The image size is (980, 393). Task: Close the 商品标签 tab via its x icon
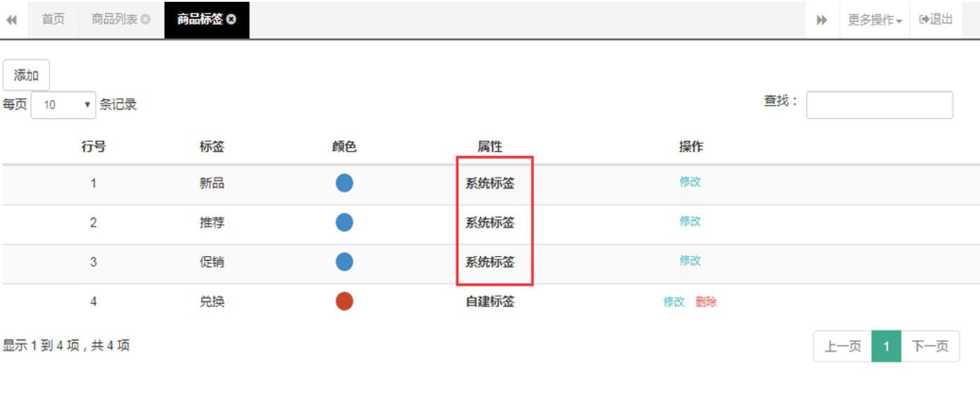(x=231, y=20)
